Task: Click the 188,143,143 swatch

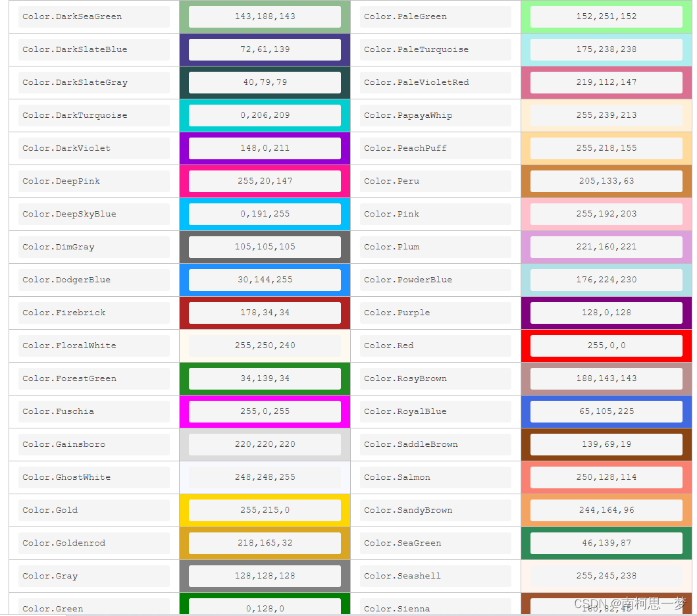Action: coord(606,378)
